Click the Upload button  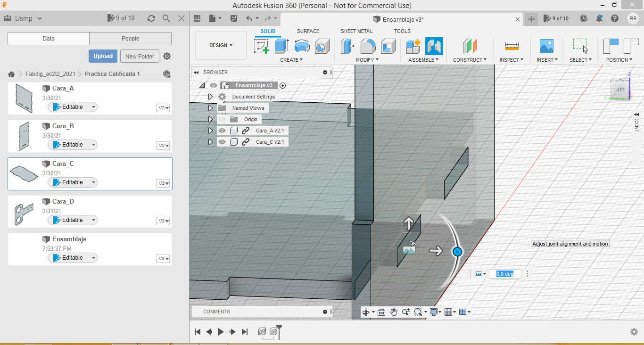point(103,56)
